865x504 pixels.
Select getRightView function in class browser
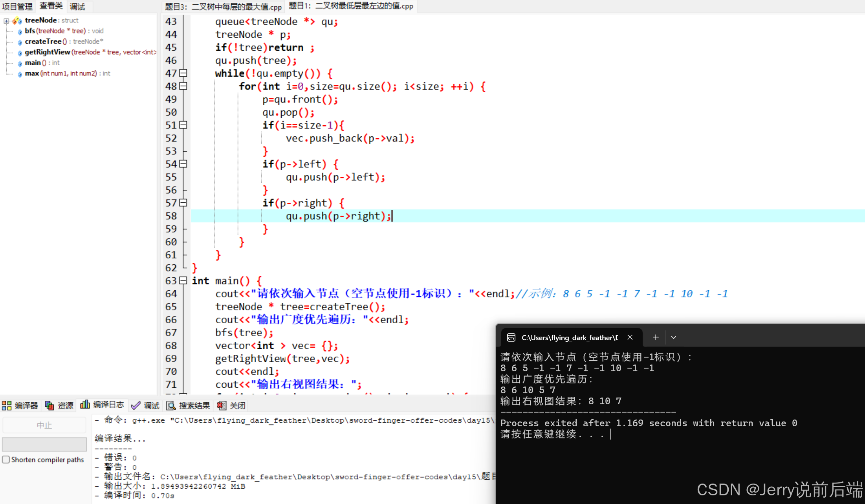pyautogui.click(x=47, y=52)
